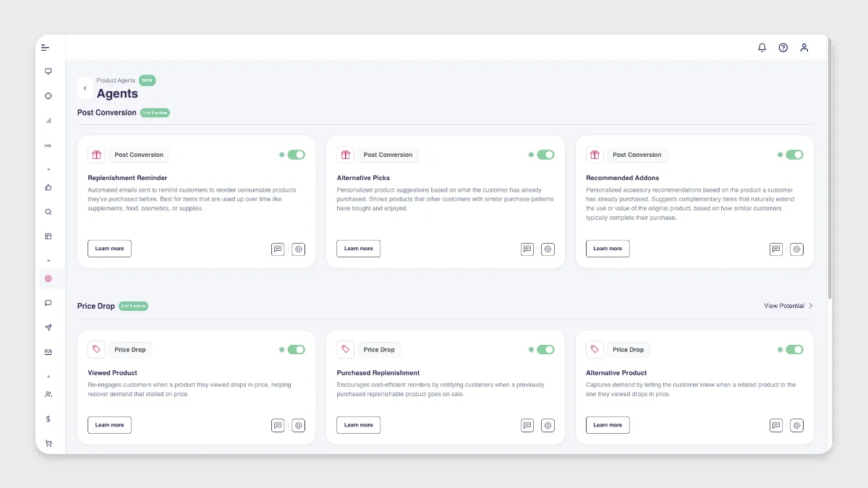This screenshot has height=488, width=868.
Task: Learn more about Purchased Replenishment
Action: coord(359,425)
